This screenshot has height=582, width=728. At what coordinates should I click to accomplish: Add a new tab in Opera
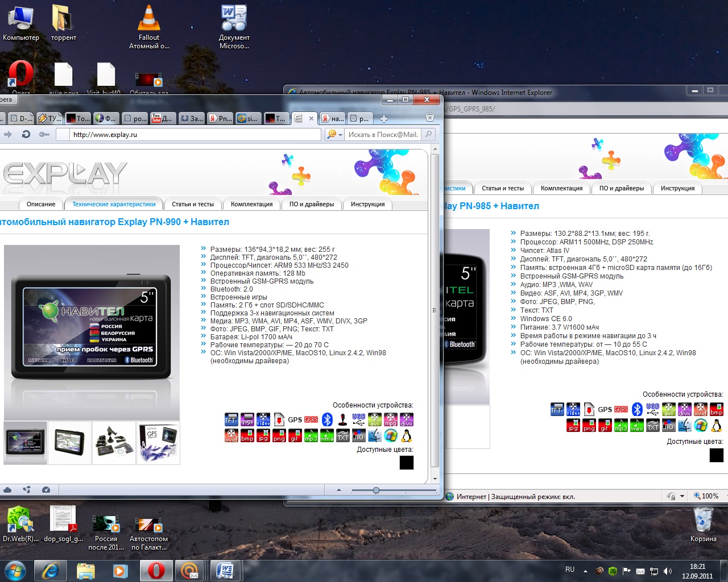coord(384,118)
